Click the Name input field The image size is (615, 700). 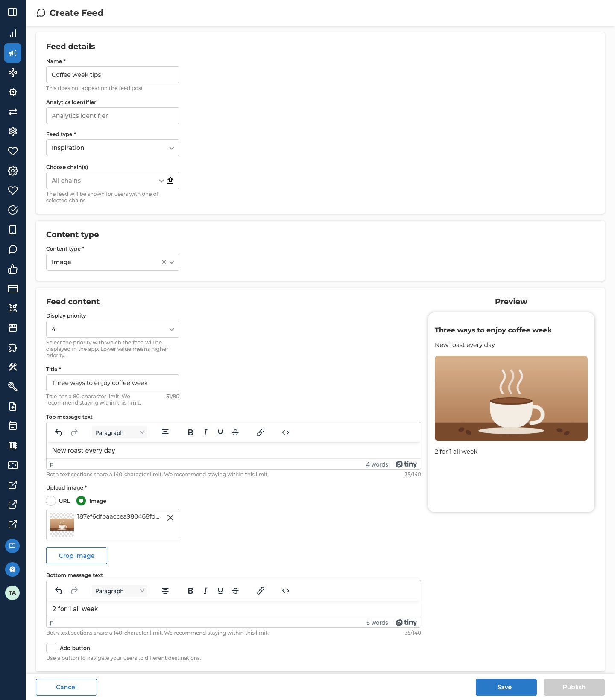tap(113, 75)
